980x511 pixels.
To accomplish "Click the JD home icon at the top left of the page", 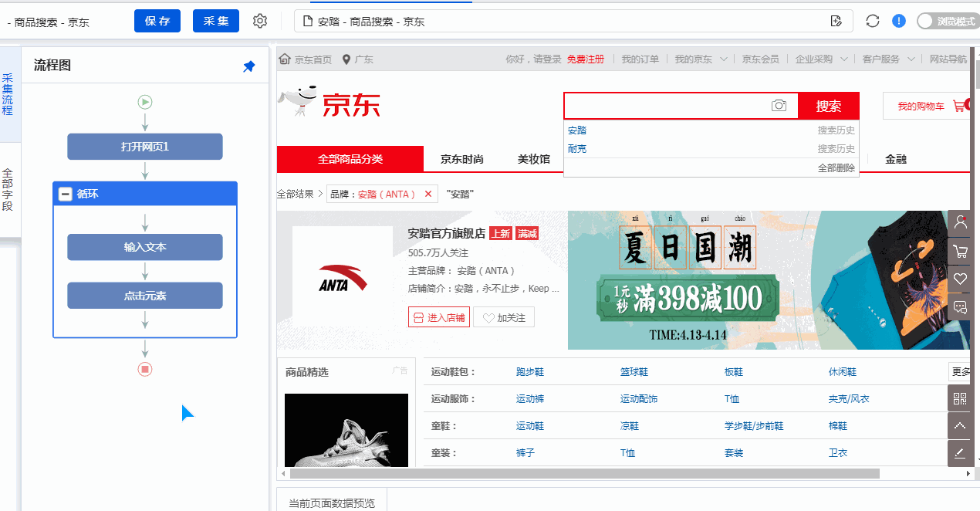I will 285,59.
